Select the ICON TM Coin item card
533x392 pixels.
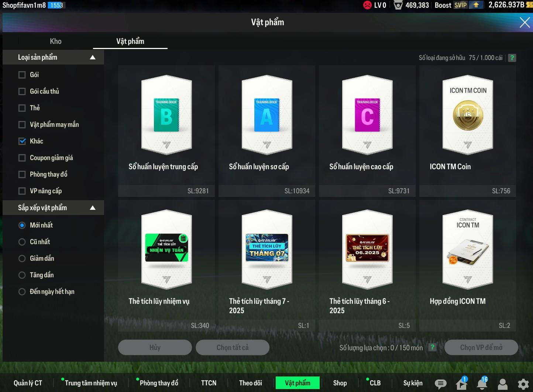(x=468, y=131)
